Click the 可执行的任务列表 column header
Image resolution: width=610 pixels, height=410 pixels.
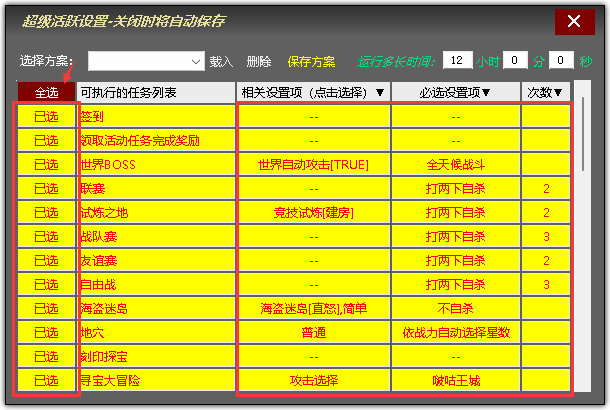(156, 92)
